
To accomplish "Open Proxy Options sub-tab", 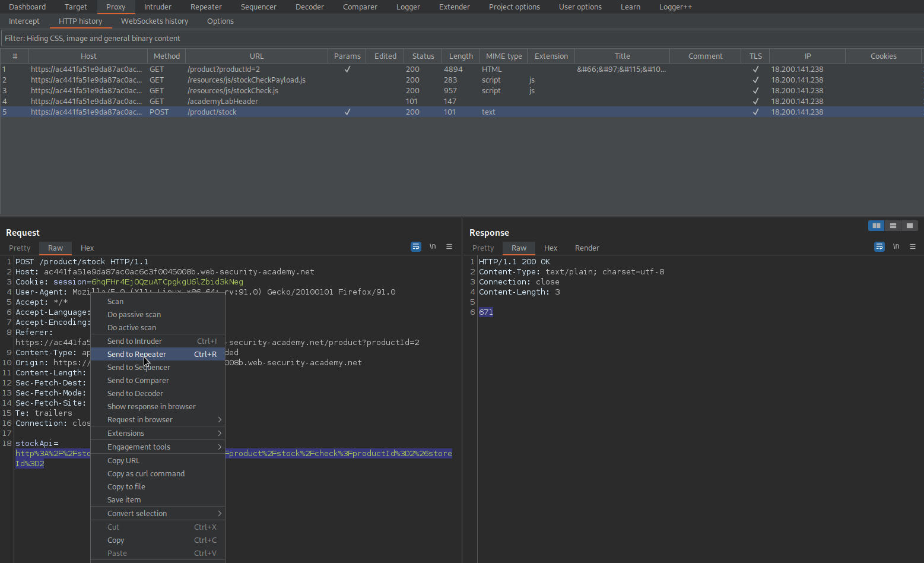I will click(220, 21).
